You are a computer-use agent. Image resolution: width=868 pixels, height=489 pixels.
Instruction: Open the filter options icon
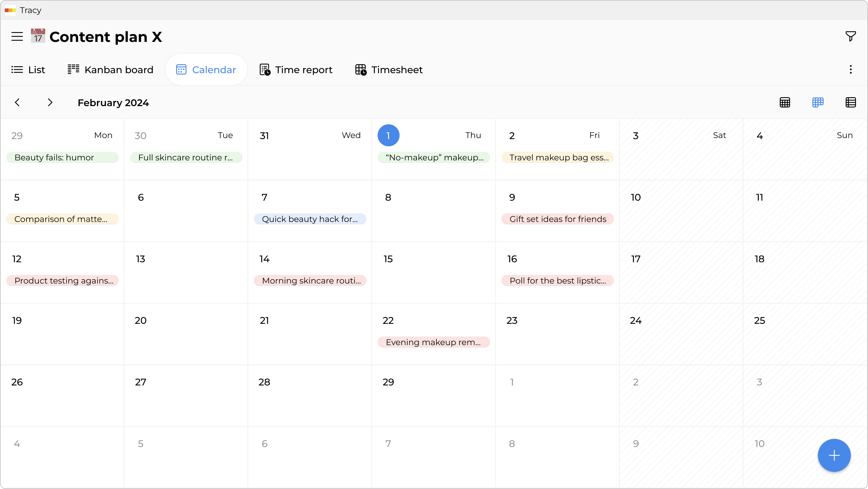850,36
